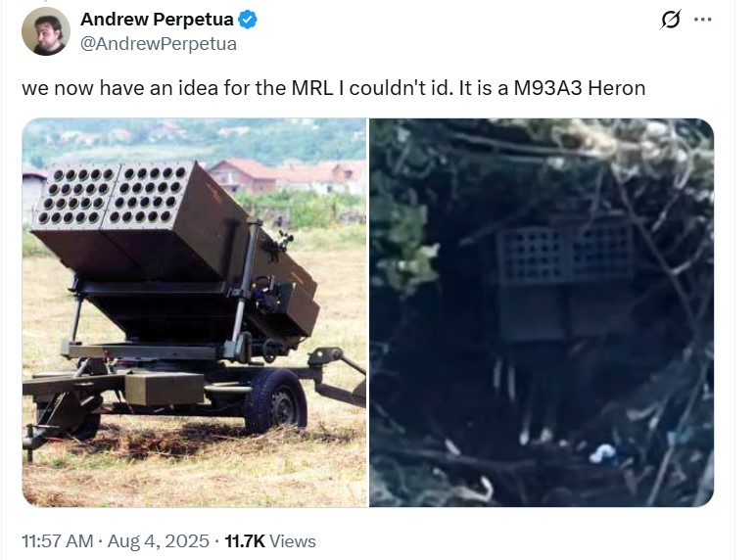Click the 11:57 AM timestamp
This screenshot has height=560, width=756.
click(x=58, y=540)
